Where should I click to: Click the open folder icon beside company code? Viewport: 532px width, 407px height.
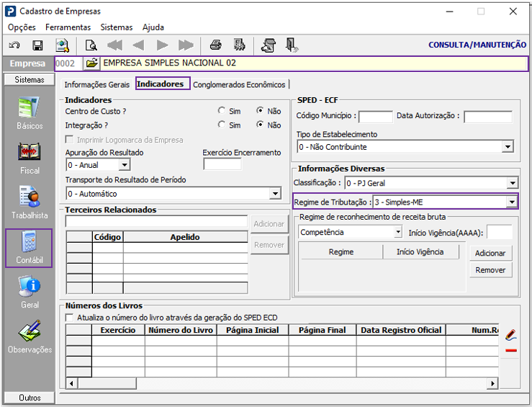[x=91, y=63]
